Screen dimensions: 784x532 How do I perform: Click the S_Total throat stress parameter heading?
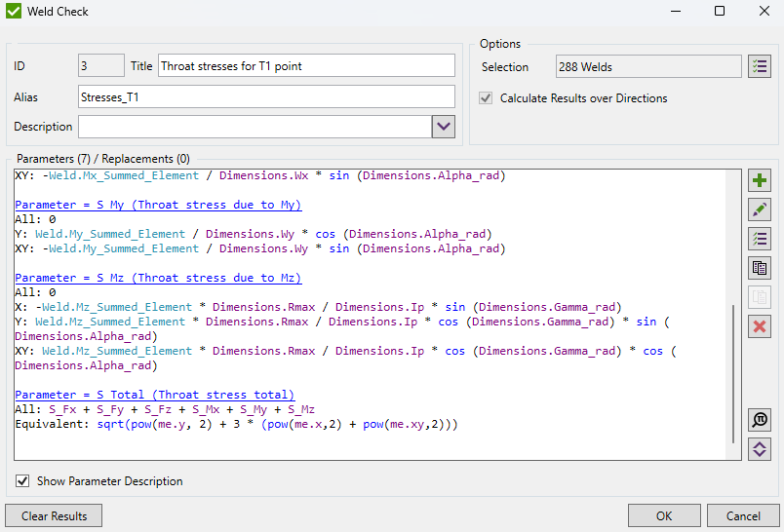coord(154,395)
